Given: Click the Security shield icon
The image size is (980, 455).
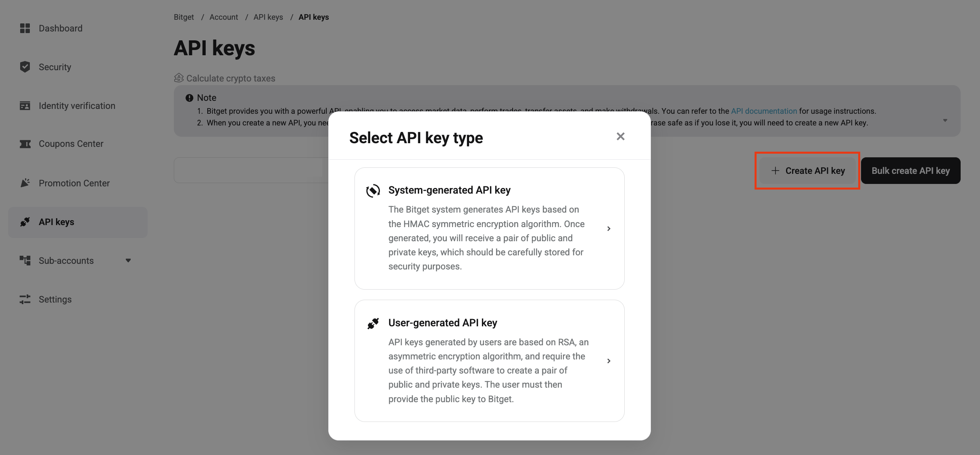Looking at the screenshot, I should pyautogui.click(x=25, y=67).
